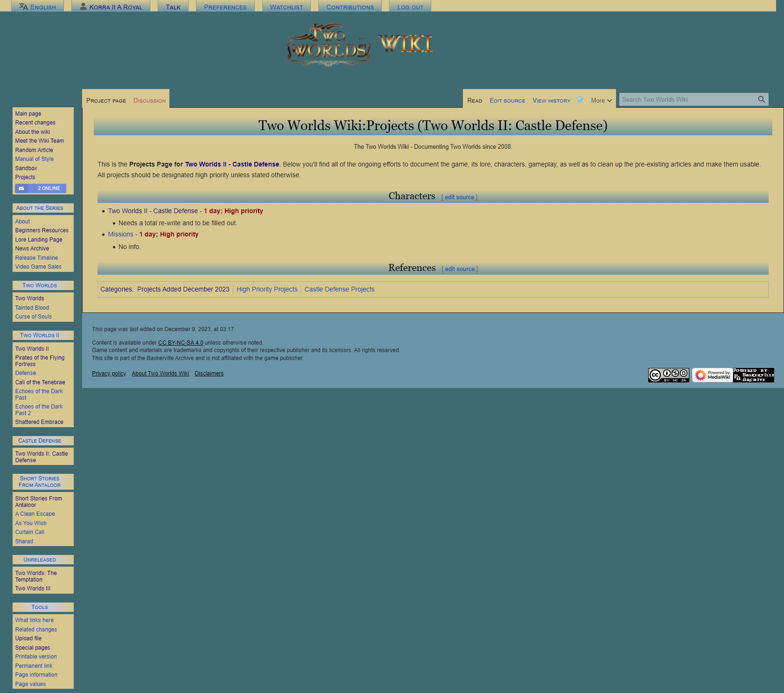Open the Talk menu item
The height and width of the screenshot is (693, 784).
click(x=173, y=7)
